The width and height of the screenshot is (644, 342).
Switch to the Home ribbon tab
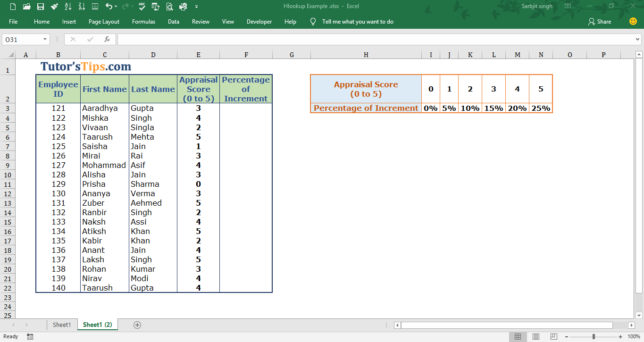[42, 22]
